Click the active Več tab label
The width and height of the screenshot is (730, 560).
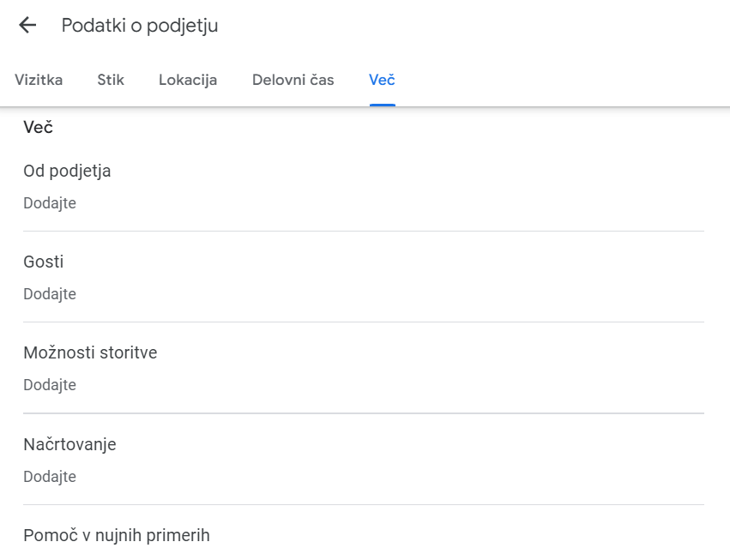tap(382, 81)
